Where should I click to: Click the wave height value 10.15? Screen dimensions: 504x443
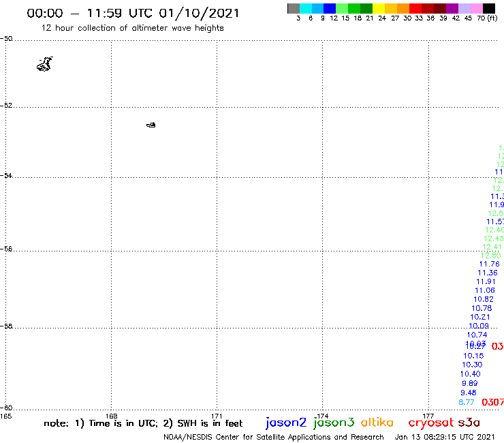pyautogui.click(x=473, y=356)
